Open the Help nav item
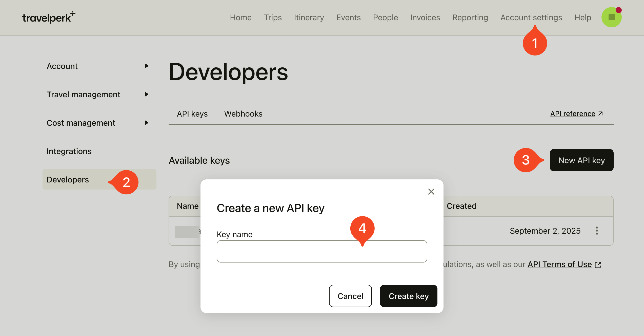 click(x=583, y=17)
